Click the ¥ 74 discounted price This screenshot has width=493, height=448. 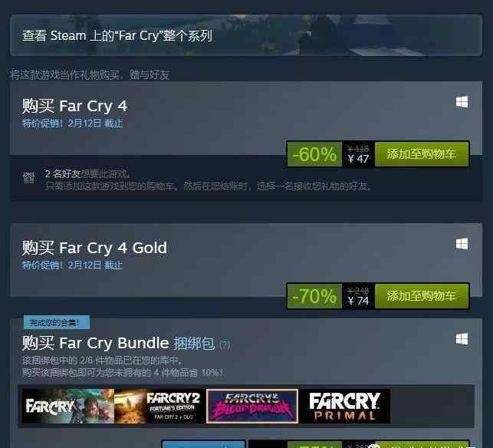[358, 301]
